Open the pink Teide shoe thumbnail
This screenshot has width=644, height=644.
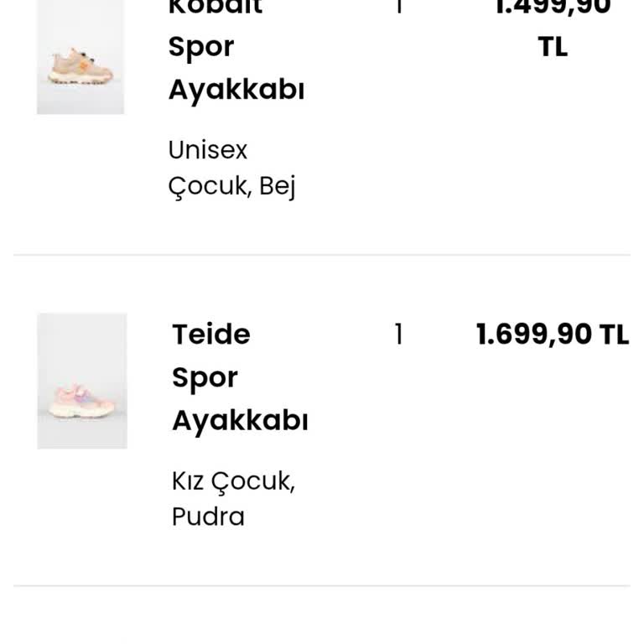coord(82,381)
